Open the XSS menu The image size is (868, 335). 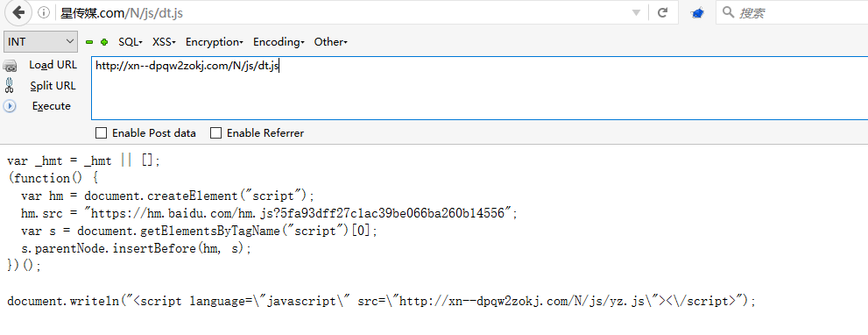click(x=164, y=42)
